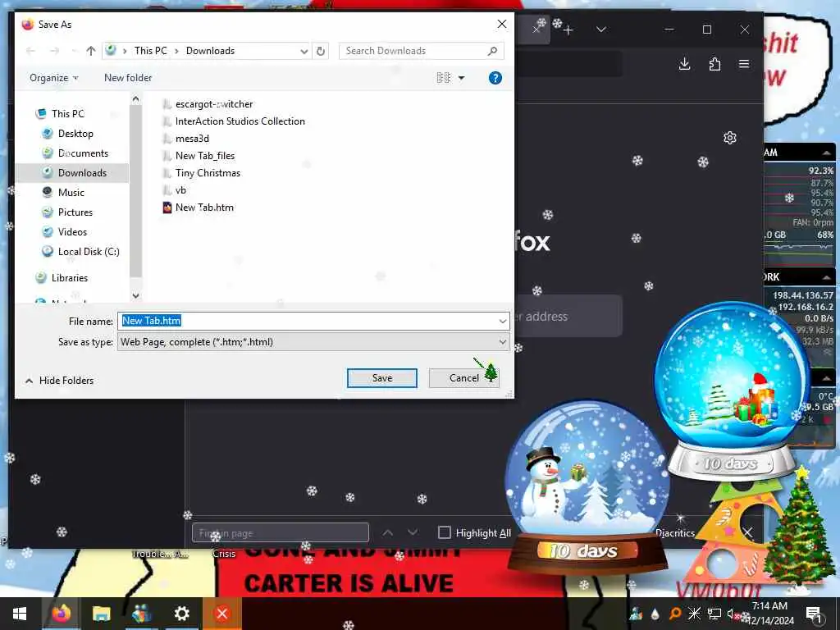
Task: Open File Explorer from the taskbar
Action: click(101, 614)
